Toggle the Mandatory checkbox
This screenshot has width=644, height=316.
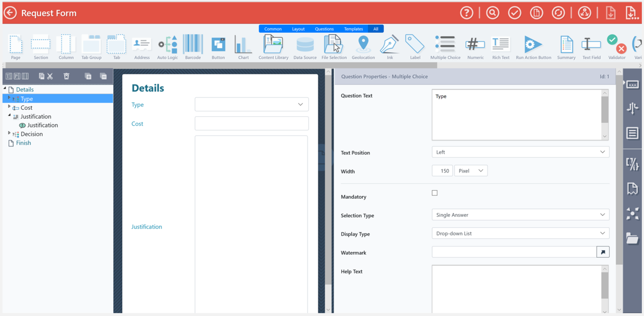435,193
